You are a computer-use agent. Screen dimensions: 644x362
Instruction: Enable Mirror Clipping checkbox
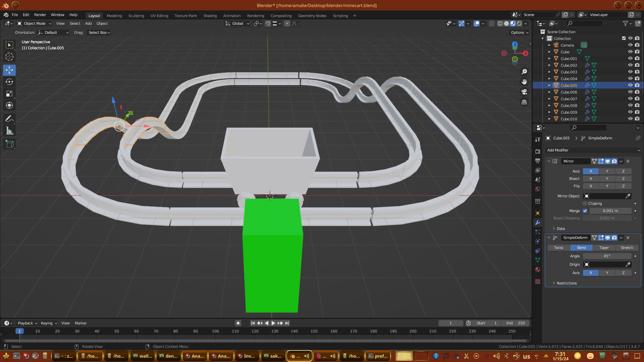585,203
